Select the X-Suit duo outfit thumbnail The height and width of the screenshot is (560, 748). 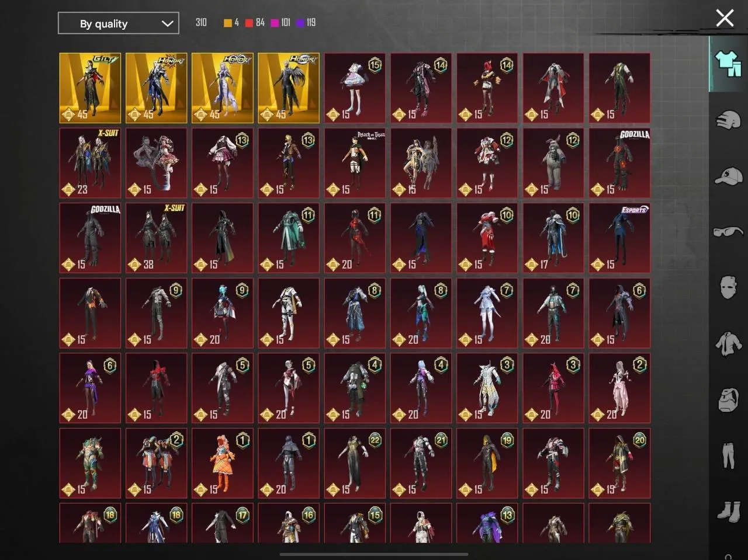click(x=90, y=163)
